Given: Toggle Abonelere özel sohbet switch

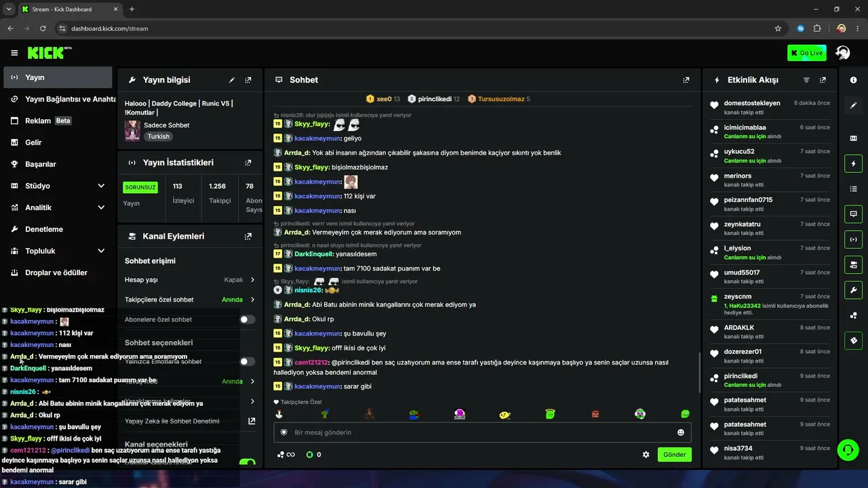Looking at the screenshot, I should [248, 319].
